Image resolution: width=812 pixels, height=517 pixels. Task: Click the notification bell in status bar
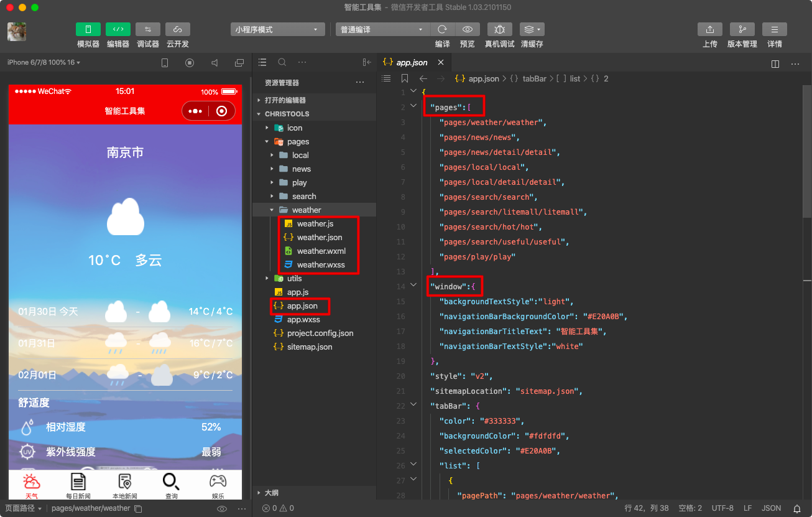click(797, 508)
